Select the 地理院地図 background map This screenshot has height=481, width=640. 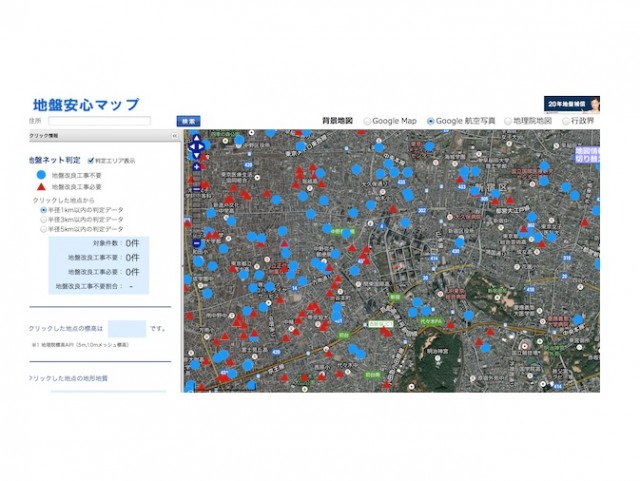click(508, 121)
